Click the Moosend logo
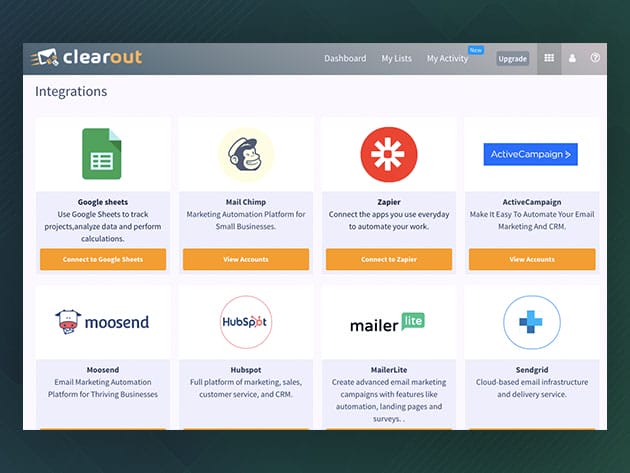 pos(102,322)
